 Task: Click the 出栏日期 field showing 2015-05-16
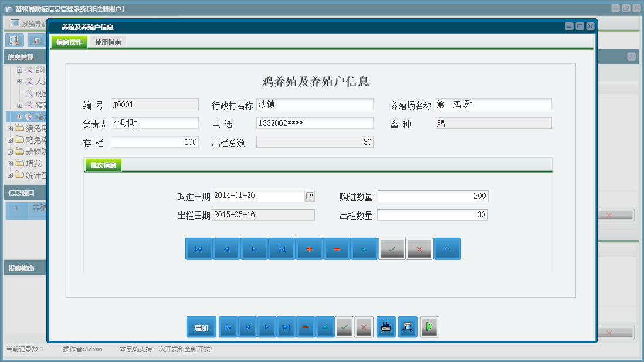[x=263, y=215]
